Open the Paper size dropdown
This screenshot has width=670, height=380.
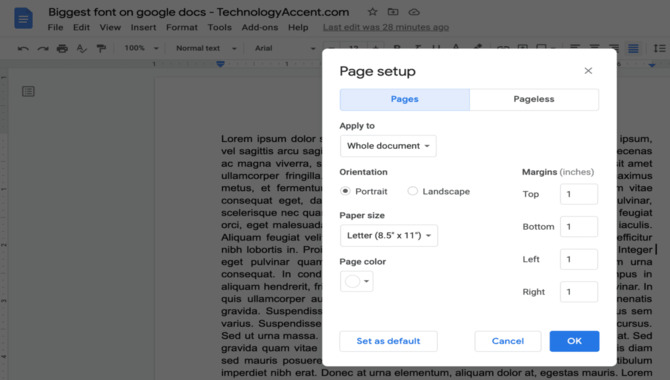point(389,235)
